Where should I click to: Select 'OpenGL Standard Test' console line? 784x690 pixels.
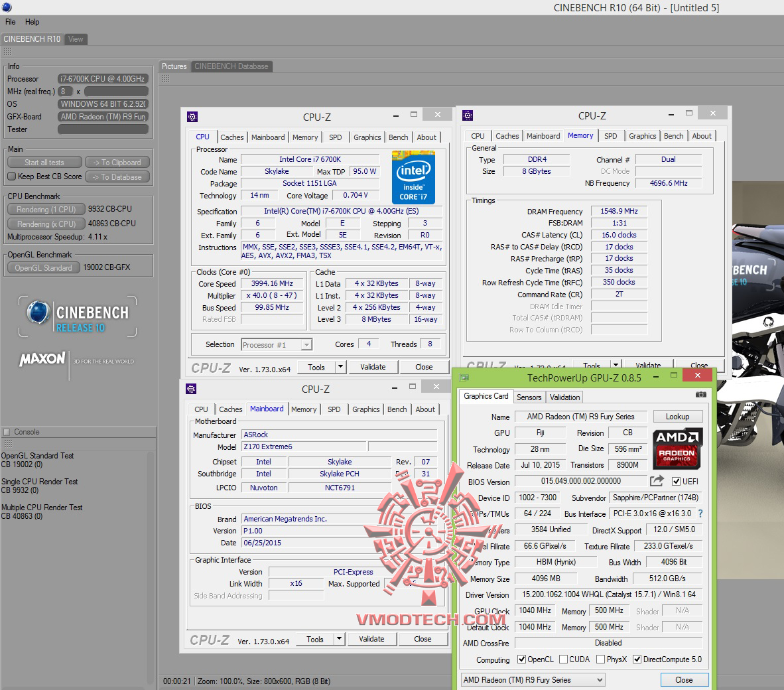pos(38,456)
